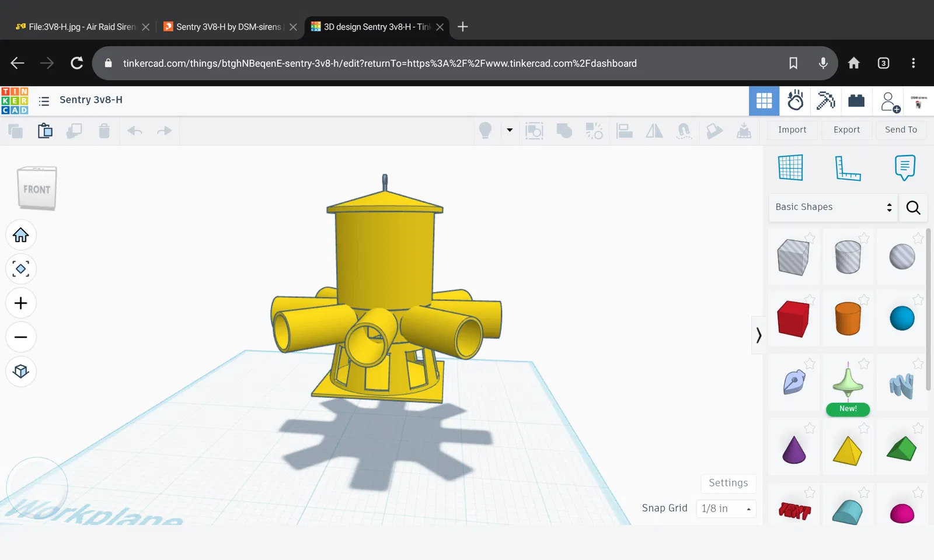Zoom in with plus button
The height and width of the screenshot is (560, 934).
(x=21, y=303)
